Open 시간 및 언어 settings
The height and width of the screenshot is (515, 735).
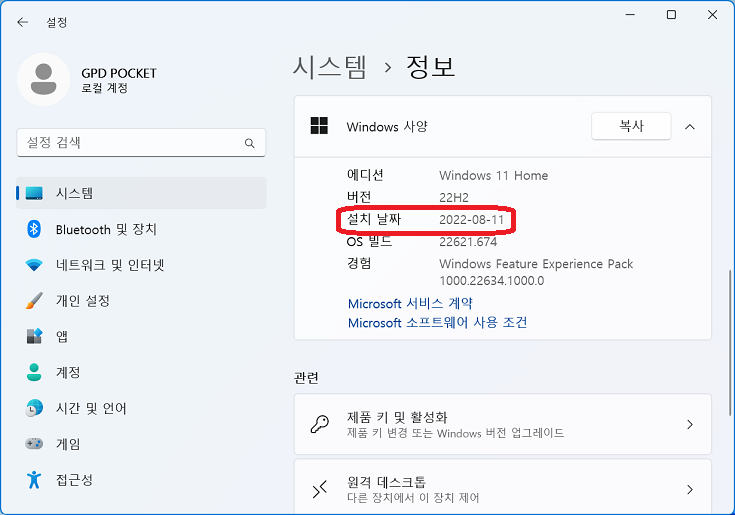coord(142,408)
